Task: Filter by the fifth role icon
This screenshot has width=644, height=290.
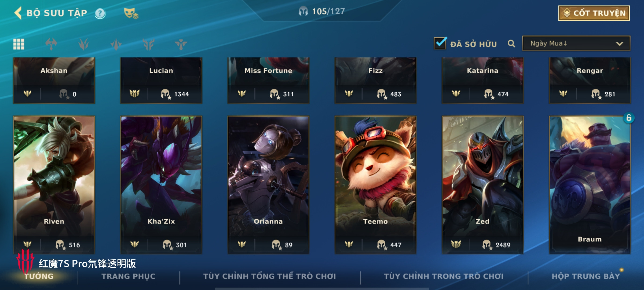Action: 181,44
